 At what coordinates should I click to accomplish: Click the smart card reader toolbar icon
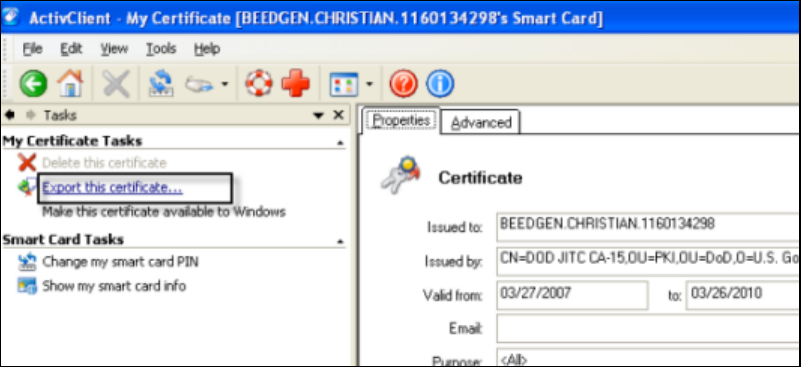(x=199, y=84)
